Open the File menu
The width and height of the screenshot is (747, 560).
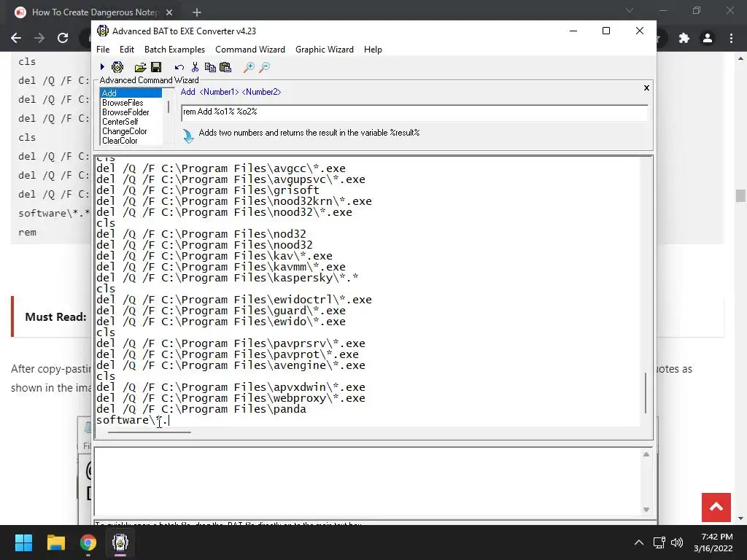click(103, 50)
